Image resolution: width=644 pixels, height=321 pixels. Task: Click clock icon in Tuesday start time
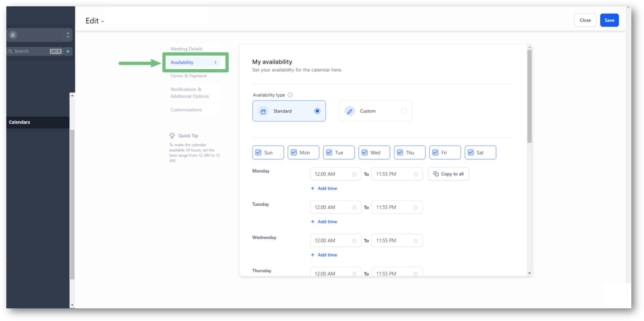pos(354,208)
